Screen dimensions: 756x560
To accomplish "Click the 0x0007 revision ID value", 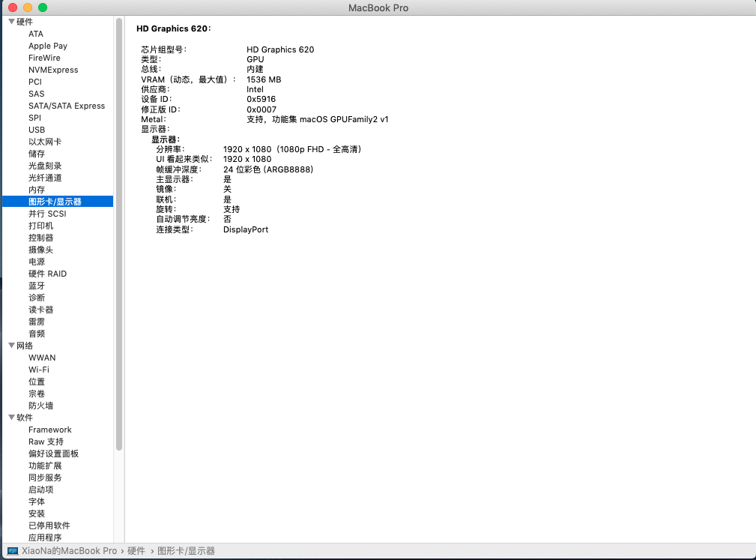I will [261, 109].
